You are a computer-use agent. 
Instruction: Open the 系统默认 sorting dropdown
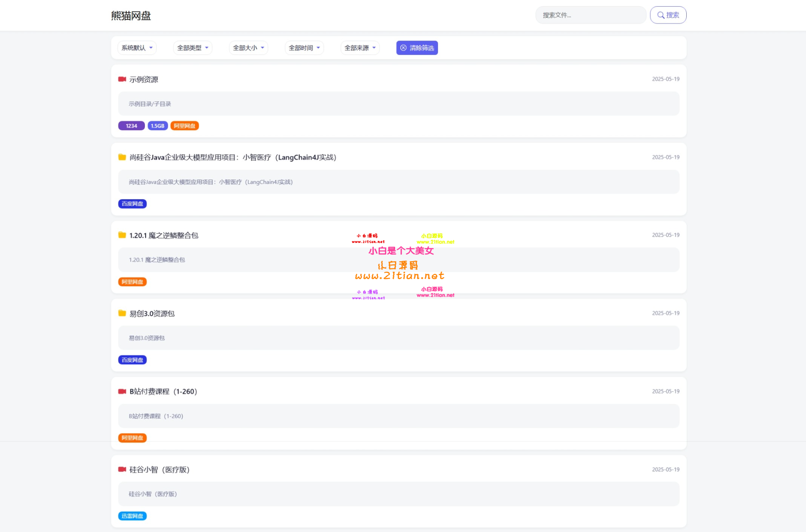pyautogui.click(x=137, y=48)
